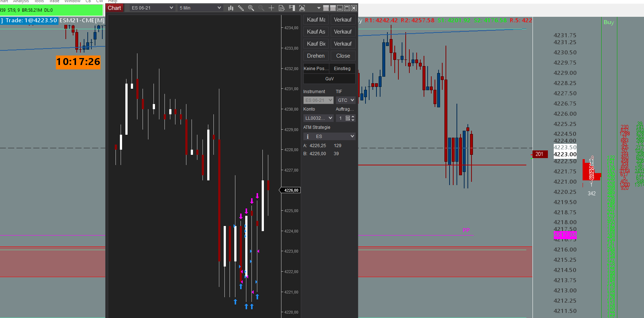Screen dimensions: 644x318
Task: Open the indicators icon in chart toolbar
Action: (302, 8)
